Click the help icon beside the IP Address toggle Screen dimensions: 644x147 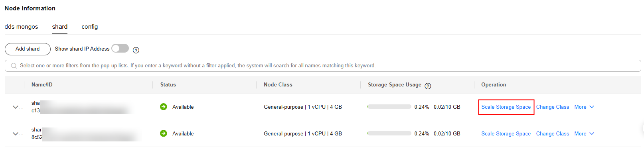tap(136, 50)
